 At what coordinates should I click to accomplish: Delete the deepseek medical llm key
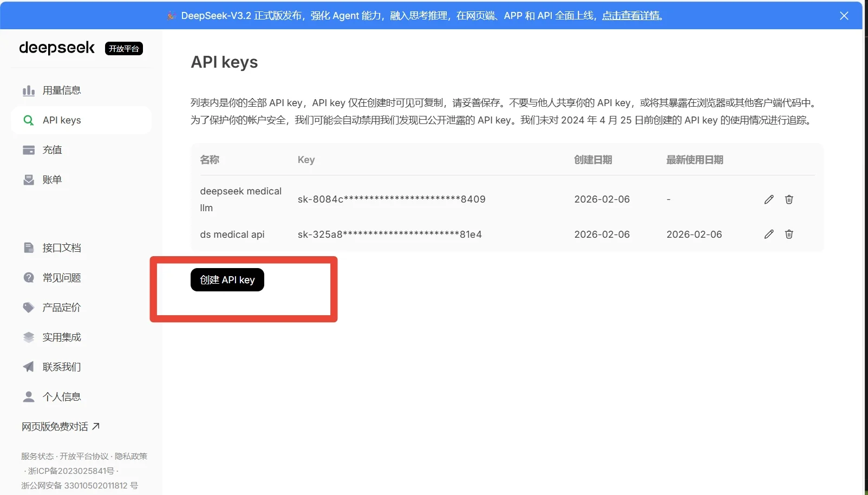pyautogui.click(x=788, y=199)
